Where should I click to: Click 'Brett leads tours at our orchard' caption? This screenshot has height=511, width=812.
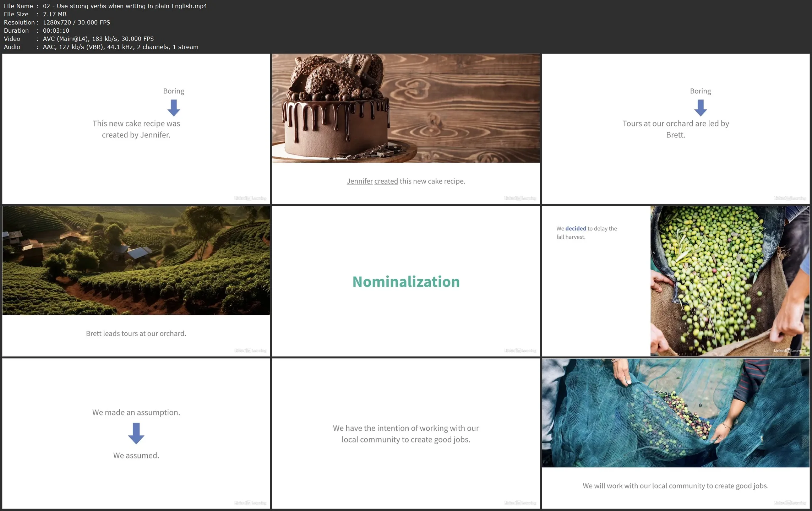tap(136, 333)
